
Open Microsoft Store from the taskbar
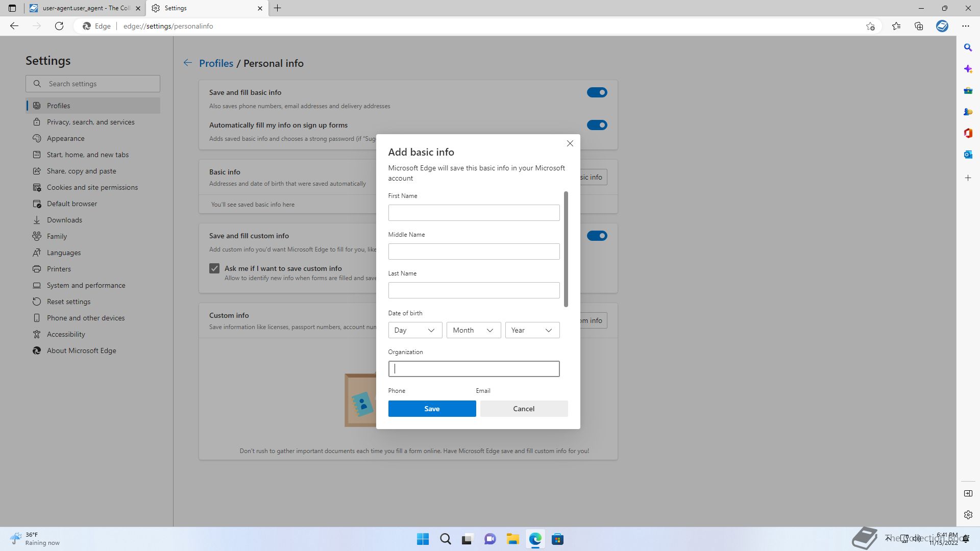click(557, 539)
